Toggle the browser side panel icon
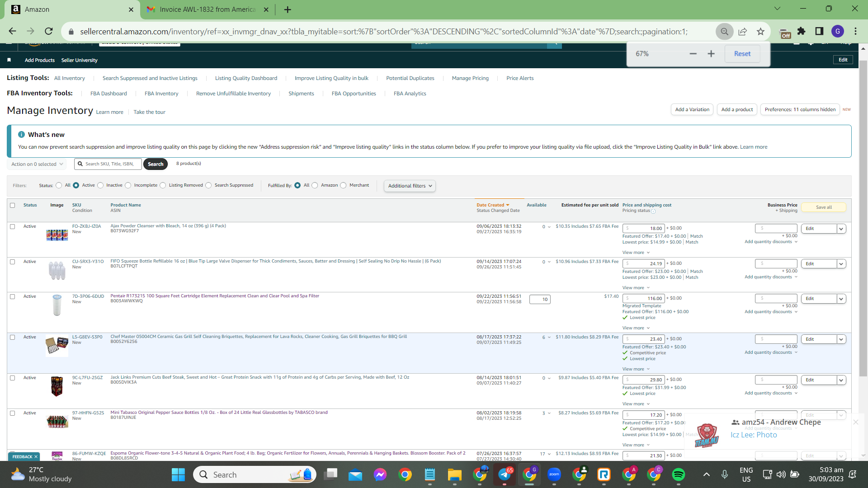868x488 pixels. pyautogui.click(x=819, y=31)
